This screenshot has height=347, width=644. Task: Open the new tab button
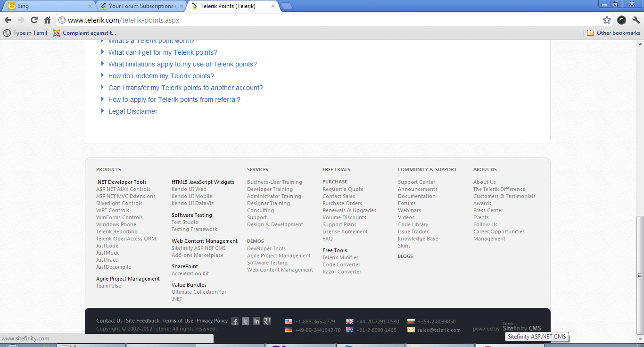286,6
